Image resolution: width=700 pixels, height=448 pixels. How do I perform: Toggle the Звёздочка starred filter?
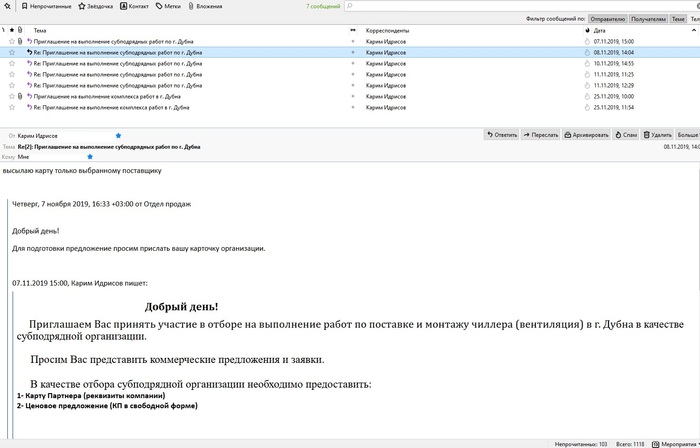coord(96,6)
